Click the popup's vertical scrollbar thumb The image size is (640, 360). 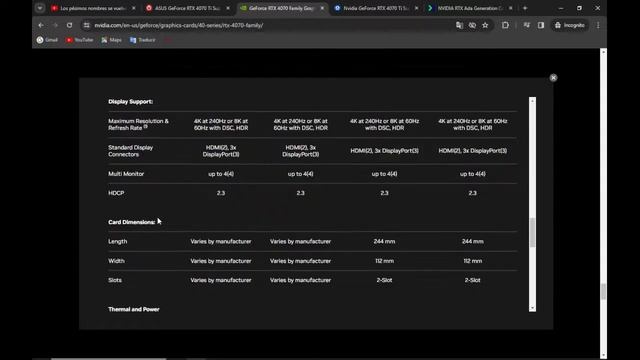tap(532, 233)
